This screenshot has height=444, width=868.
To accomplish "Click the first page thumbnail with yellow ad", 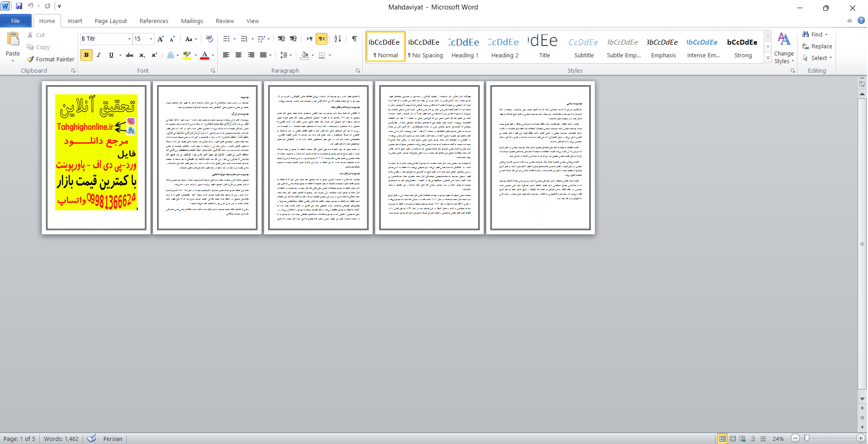I will point(96,157).
